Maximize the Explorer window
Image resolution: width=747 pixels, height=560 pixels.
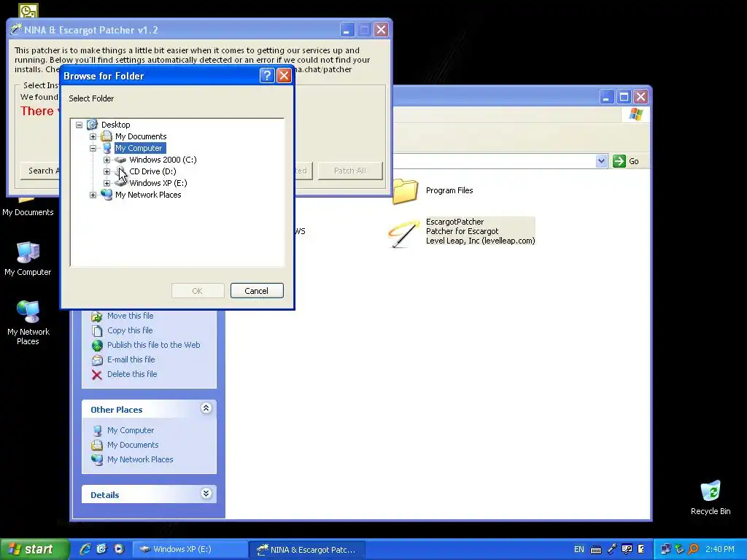[624, 97]
